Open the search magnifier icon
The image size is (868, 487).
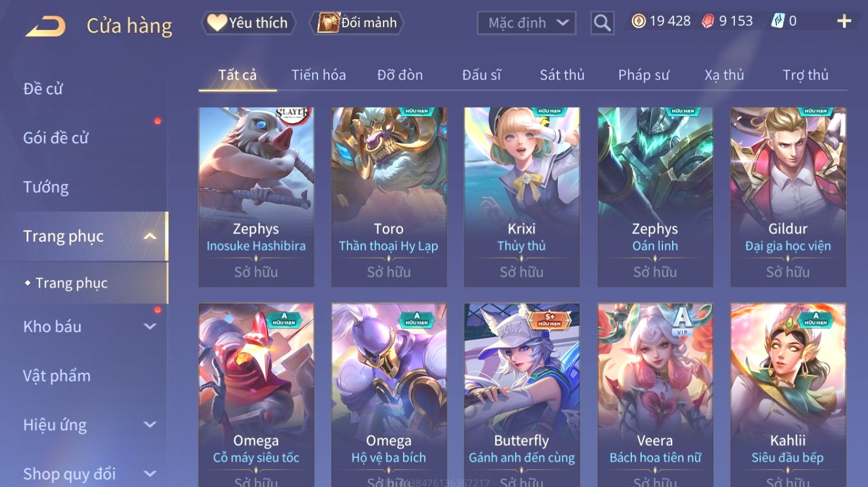(x=602, y=23)
